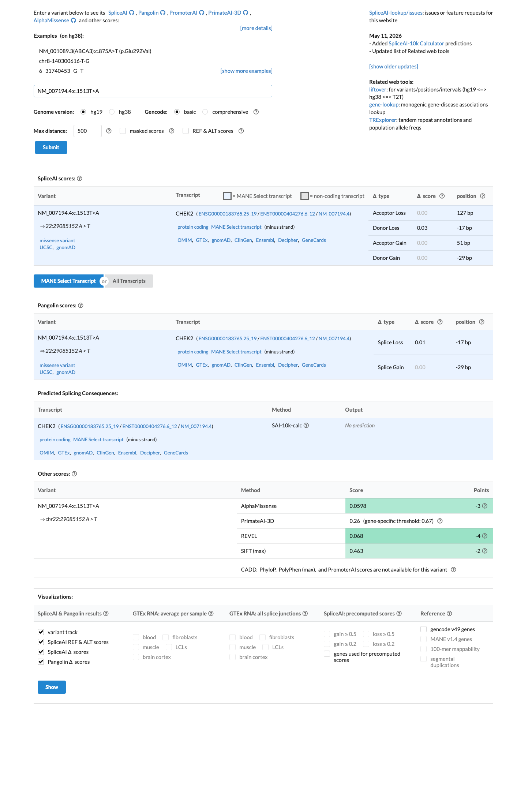This screenshot has width=532, height=805.
Task: Open the PromoterAI GitHub icon
Action: (x=202, y=13)
